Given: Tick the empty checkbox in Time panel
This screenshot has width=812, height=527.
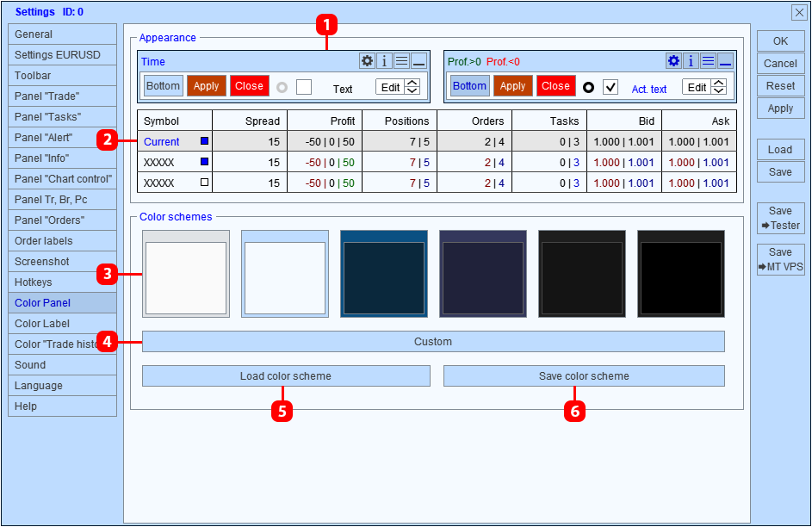Looking at the screenshot, I should pos(304,87).
